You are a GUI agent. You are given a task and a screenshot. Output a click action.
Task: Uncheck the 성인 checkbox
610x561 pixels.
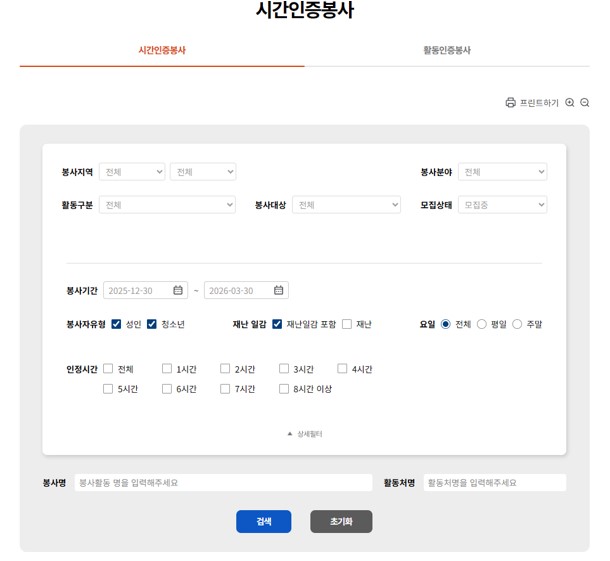117,324
